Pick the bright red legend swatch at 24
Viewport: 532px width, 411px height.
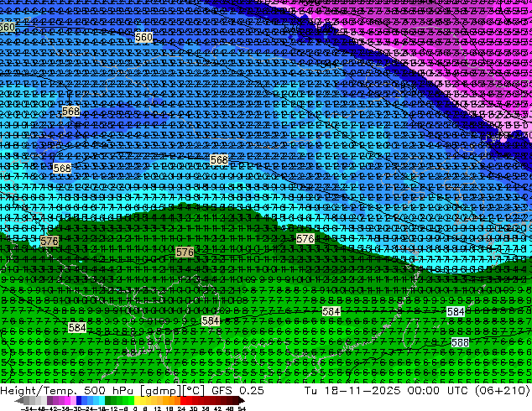[x=183, y=400]
